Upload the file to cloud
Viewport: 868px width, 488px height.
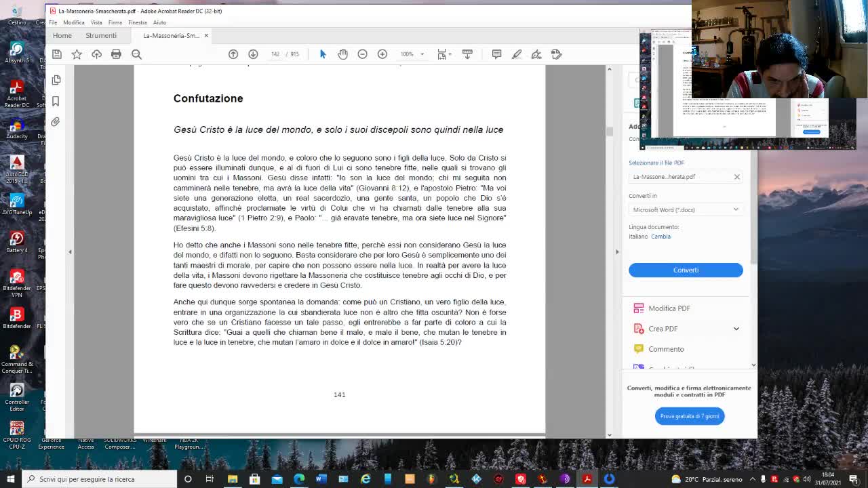coord(96,54)
